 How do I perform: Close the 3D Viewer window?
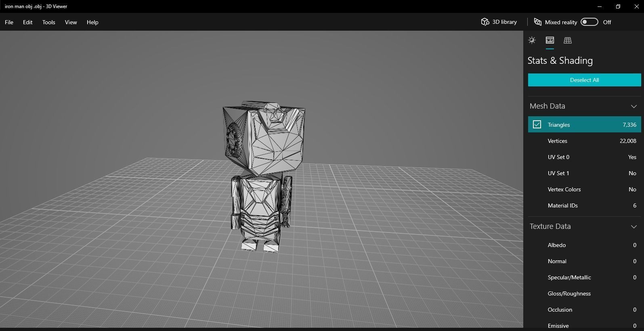tap(636, 6)
